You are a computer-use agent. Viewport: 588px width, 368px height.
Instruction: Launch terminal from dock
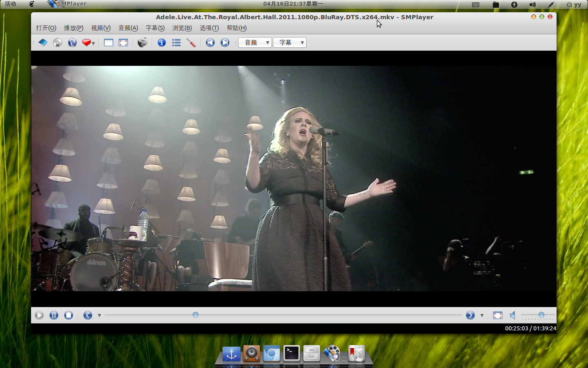(292, 353)
